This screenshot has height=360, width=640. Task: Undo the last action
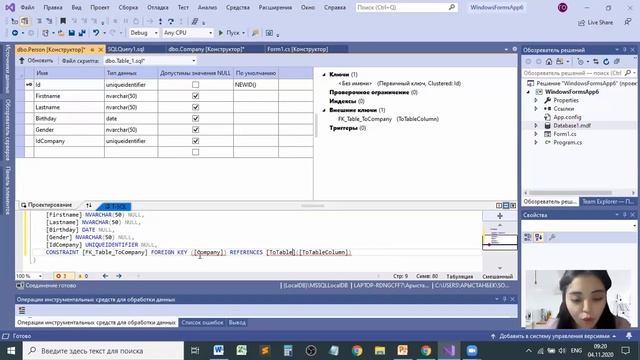pos(96,33)
